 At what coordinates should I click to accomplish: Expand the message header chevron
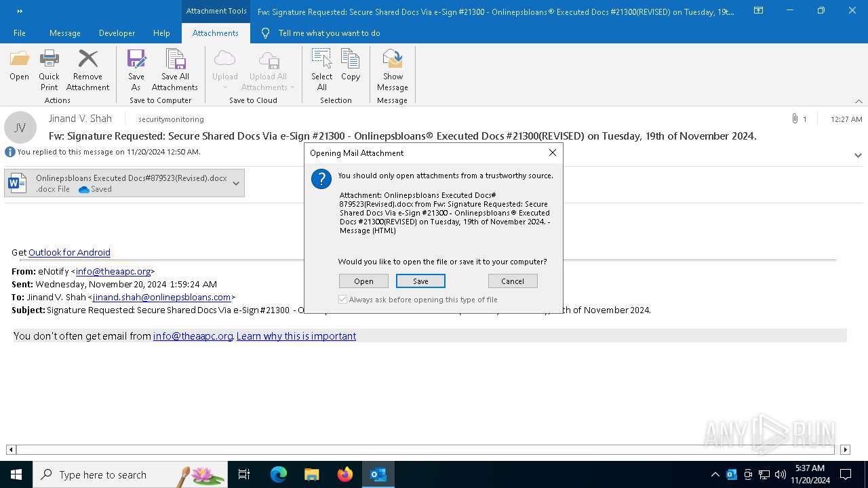(858, 155)
